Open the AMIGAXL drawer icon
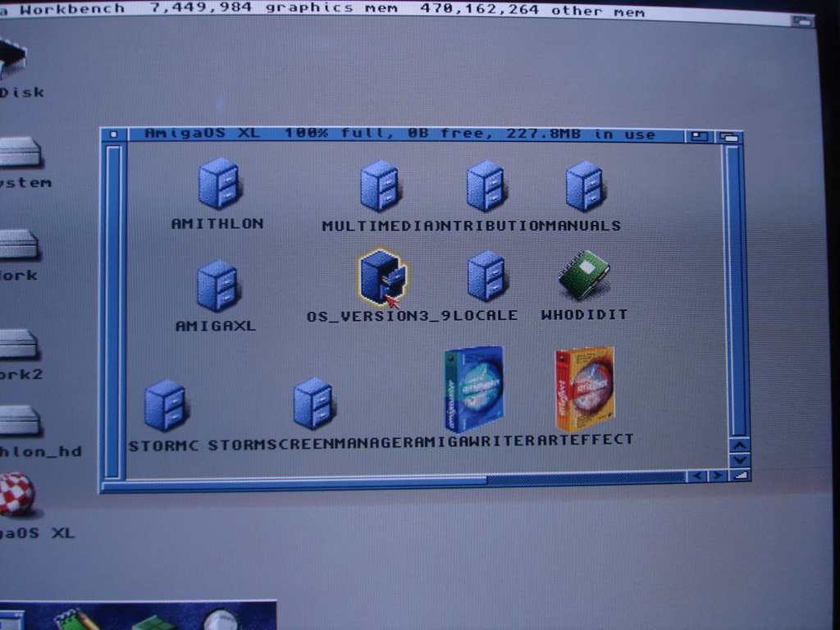This screenshot has height=630, width=840. pos(218,285)
